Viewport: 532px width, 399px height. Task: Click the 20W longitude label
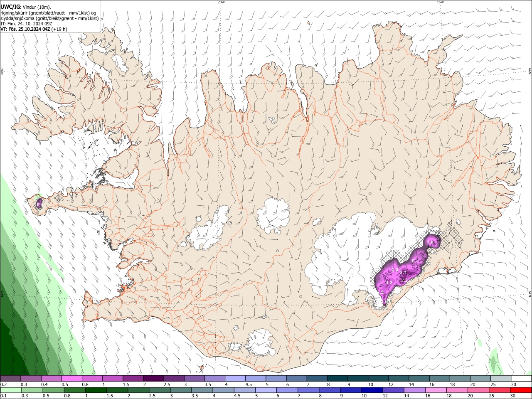click(x=221, y=2)
